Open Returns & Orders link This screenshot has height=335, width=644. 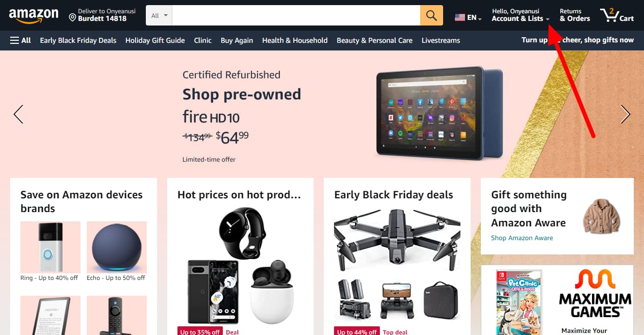pos(575,15)
